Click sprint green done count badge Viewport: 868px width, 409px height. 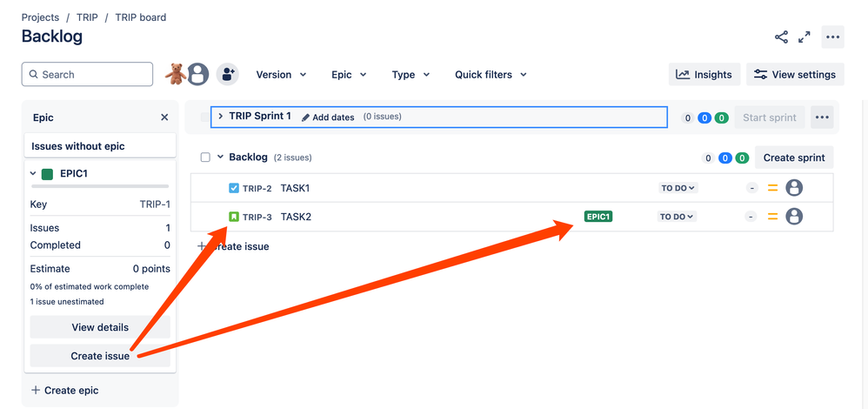[721, 117]
